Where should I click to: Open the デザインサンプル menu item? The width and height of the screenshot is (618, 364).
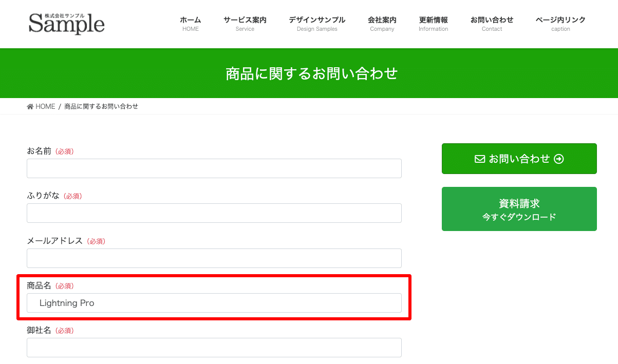pyautogui.click(x=316, y=23)
